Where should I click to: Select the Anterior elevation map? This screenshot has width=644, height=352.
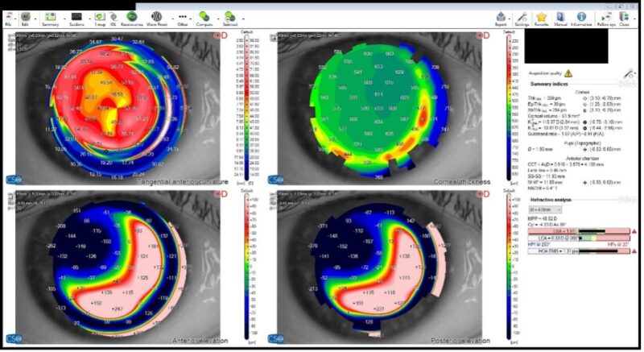coord(118,267)
